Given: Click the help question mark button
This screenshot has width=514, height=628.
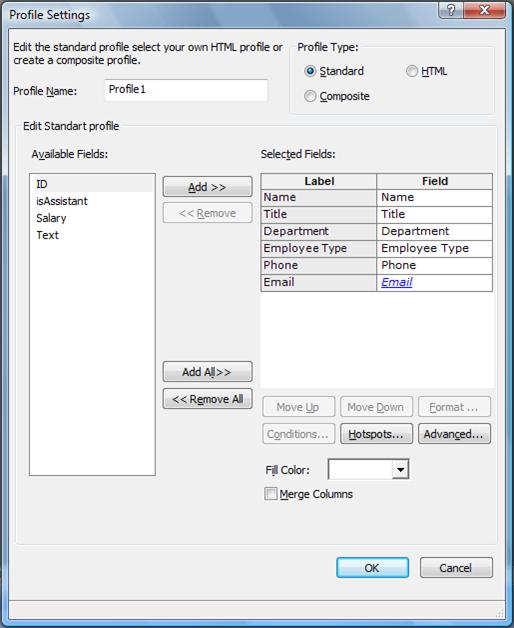Looking at the screenshot, I should [451, 10].
